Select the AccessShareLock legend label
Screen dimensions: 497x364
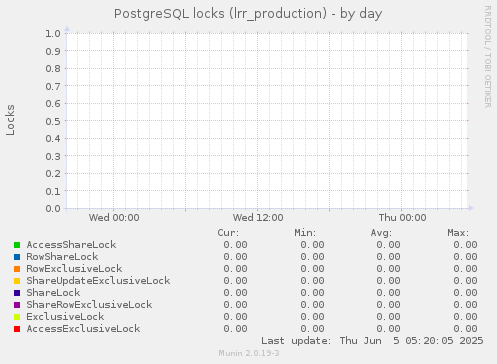[x=71, y=245]
